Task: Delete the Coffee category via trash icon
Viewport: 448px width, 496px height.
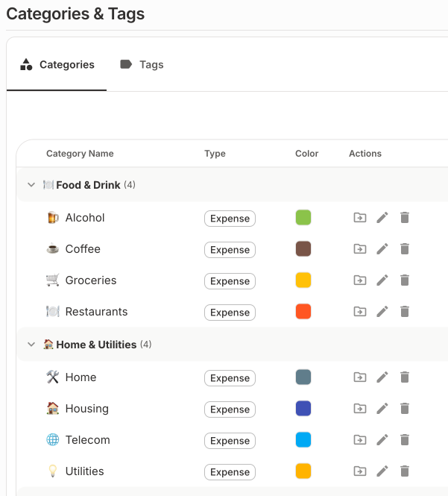Action: pyautogui.click(x=405, y=249)
